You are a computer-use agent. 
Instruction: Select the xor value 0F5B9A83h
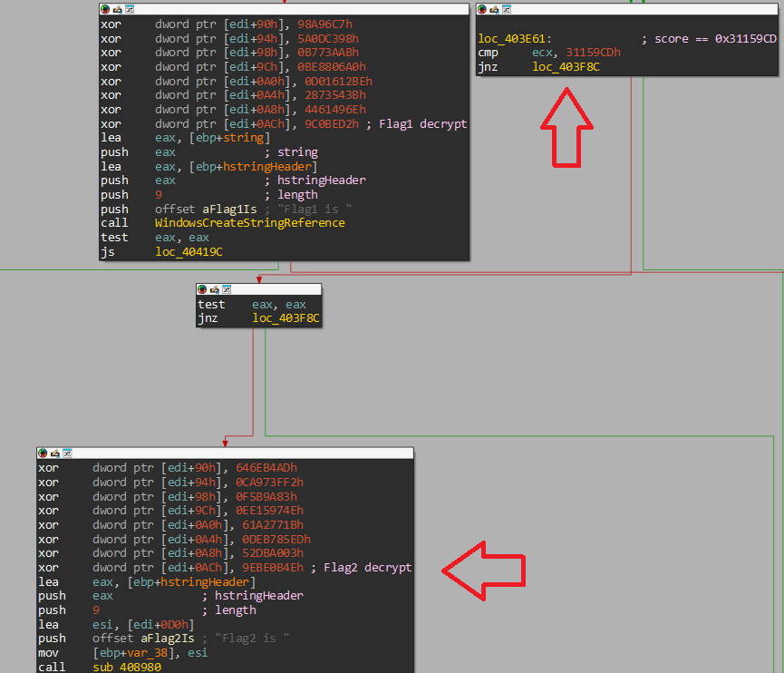tap(266, 497)
